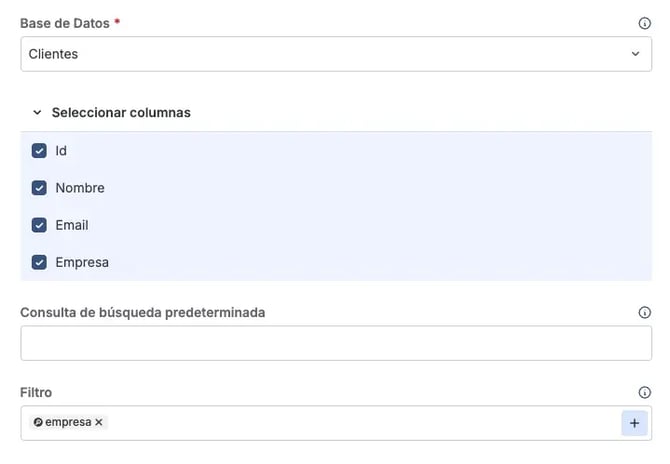Click inside the Filtro input area

[x=360, y=423]
